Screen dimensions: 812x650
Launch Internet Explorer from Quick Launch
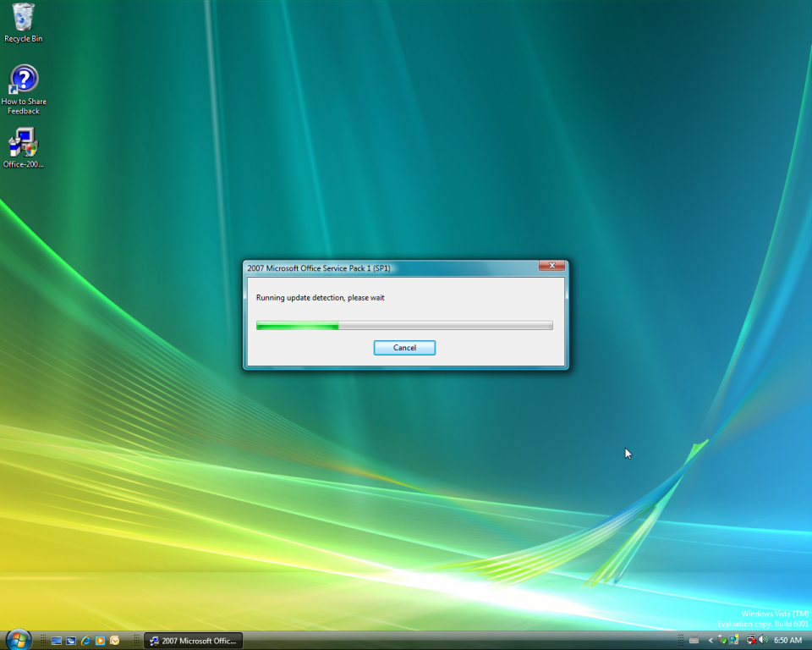coord(85,641)
